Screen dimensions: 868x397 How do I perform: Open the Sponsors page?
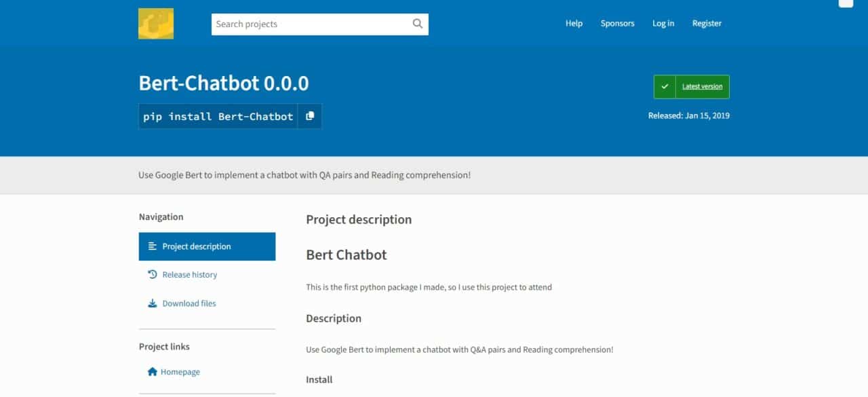tap(617, 23)
